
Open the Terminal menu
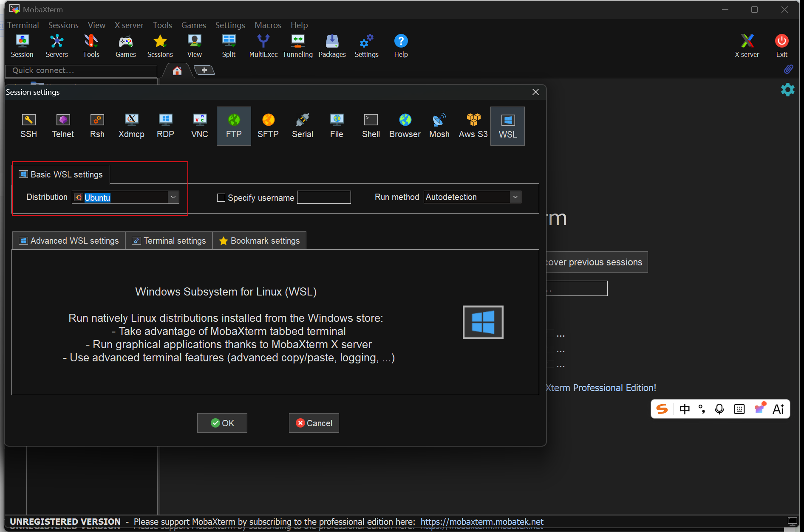[23, 25]
